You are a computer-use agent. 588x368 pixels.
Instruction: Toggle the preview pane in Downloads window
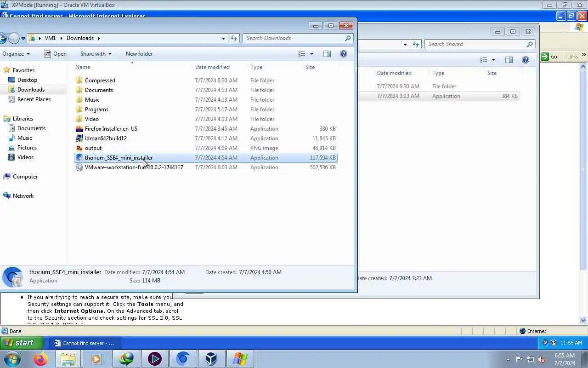[x=327, y=54]
